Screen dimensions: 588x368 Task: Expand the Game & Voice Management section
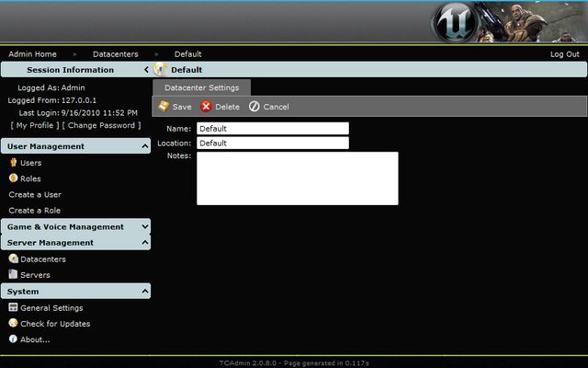[145, 227]
